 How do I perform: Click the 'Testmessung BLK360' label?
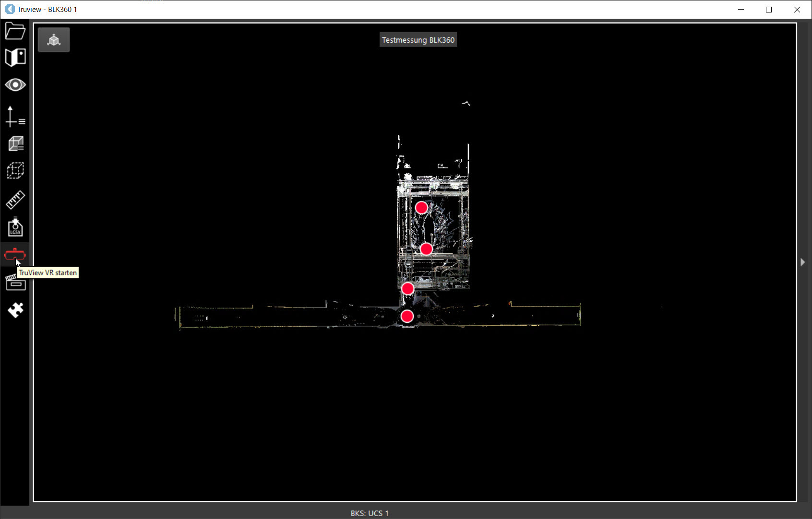(418, 40)
